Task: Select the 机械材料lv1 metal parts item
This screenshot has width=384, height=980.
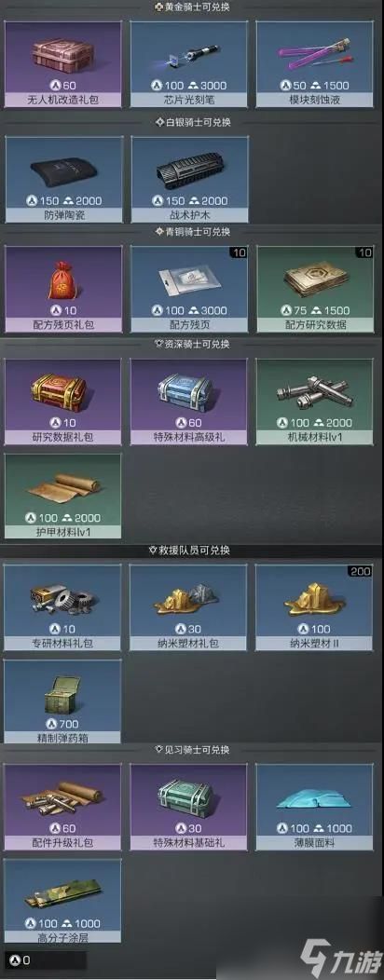Action: click(315, 402)
